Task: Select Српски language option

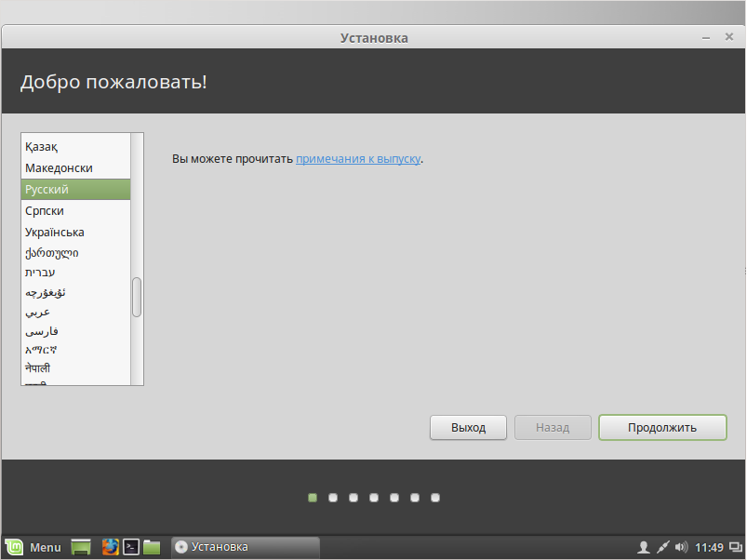Action: click(45, 211)
